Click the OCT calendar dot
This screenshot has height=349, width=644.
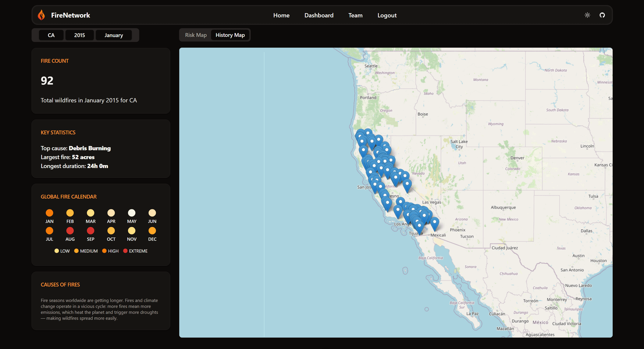111,231
